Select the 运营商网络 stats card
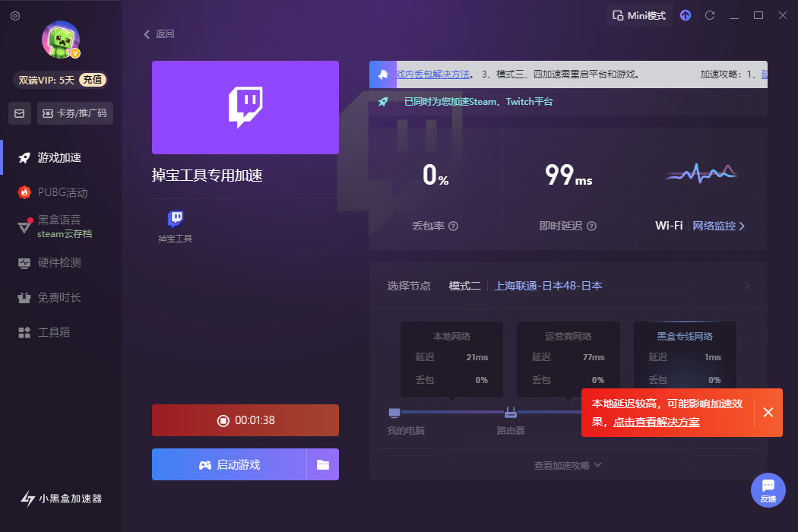Viewport: 798px width, 532px height. (x=568, y=359)
